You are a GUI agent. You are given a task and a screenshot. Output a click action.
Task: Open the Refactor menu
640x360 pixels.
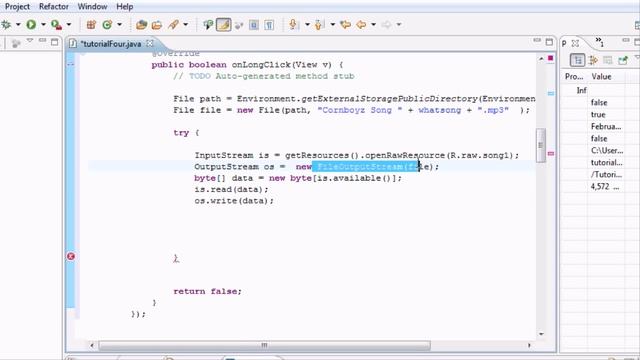coord(54,7)
